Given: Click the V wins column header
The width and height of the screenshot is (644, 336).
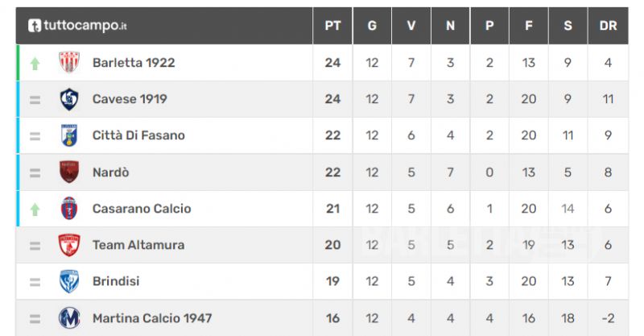Looking at the screenshot, I should (411, 26).
